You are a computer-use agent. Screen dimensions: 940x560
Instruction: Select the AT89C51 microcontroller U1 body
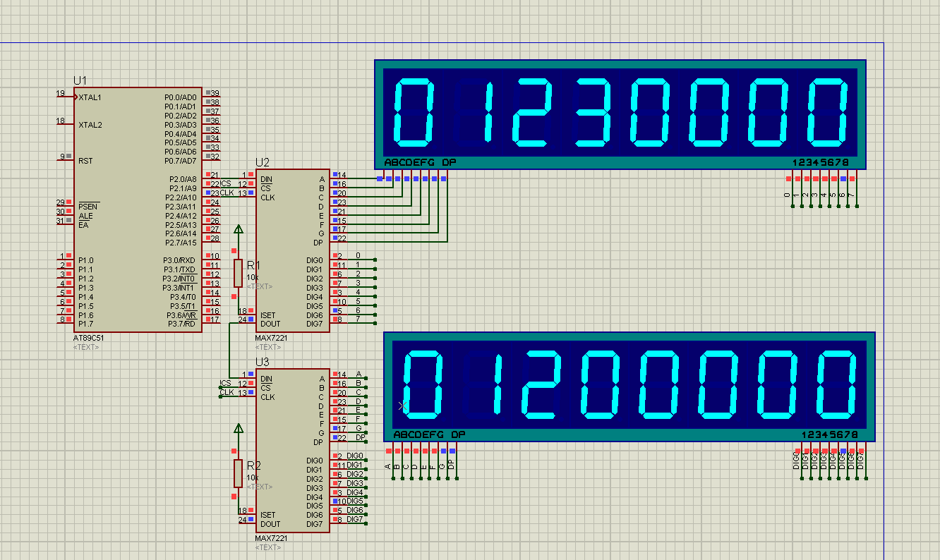138,210
